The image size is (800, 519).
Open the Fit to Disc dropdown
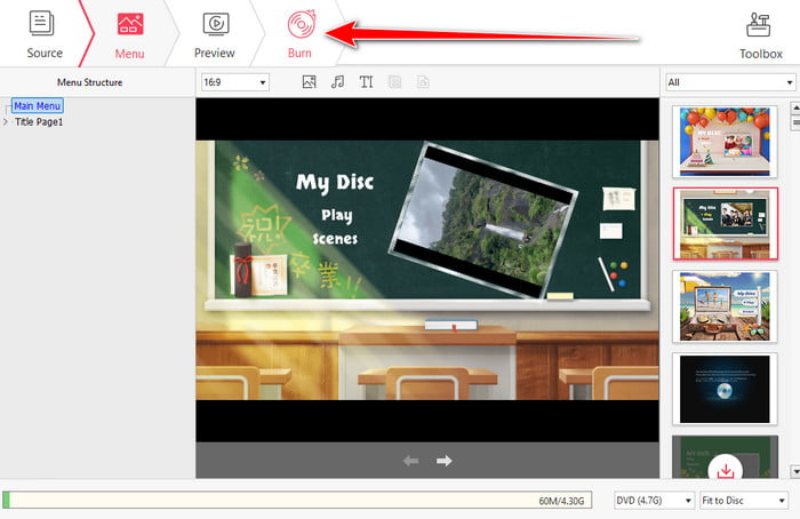[x=742, y=500]
